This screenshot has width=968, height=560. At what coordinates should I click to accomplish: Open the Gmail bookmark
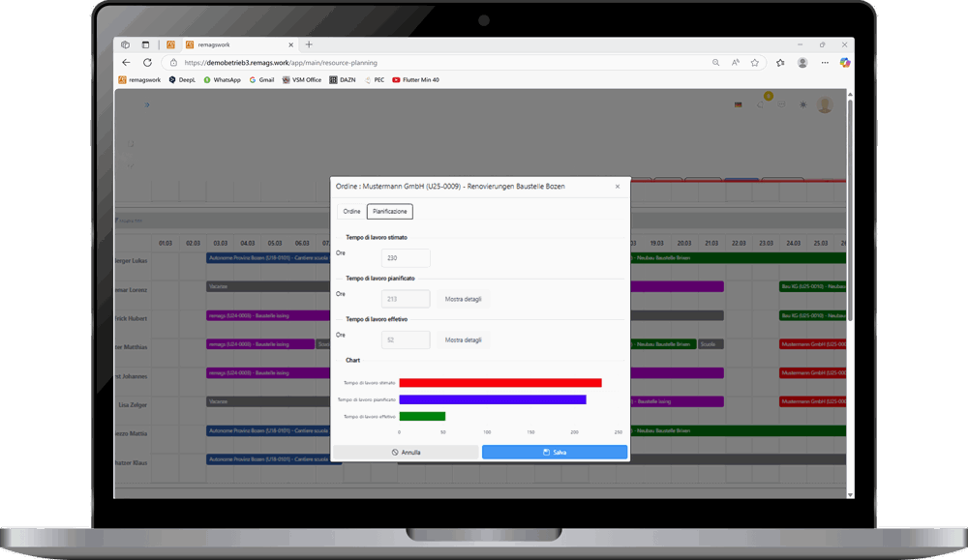(x=261, y=80)
